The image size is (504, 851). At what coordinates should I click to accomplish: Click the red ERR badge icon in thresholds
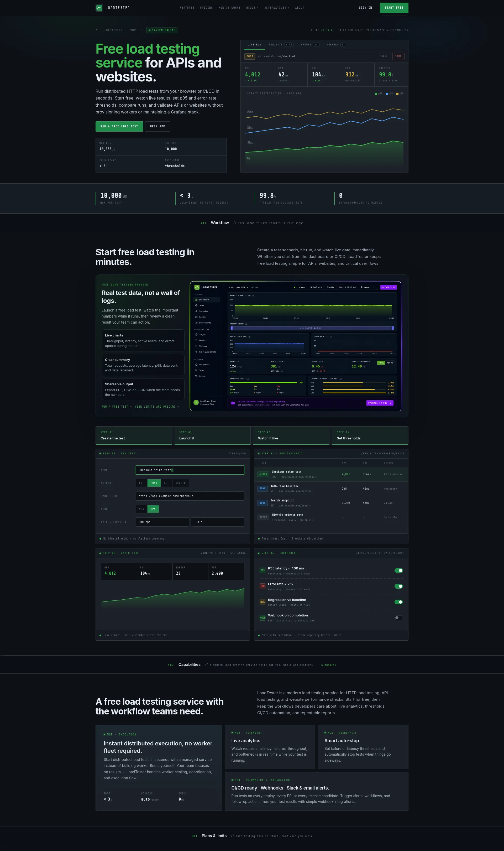(262, 586)
